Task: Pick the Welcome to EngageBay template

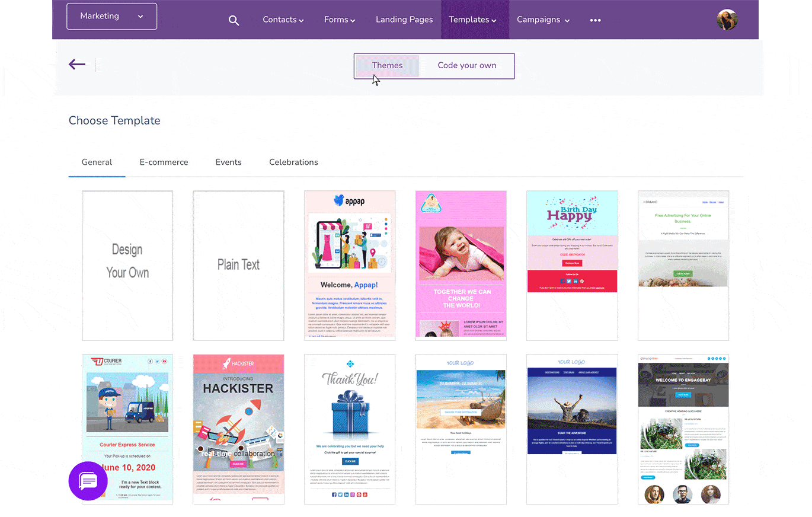Action: tap(683, 429)
